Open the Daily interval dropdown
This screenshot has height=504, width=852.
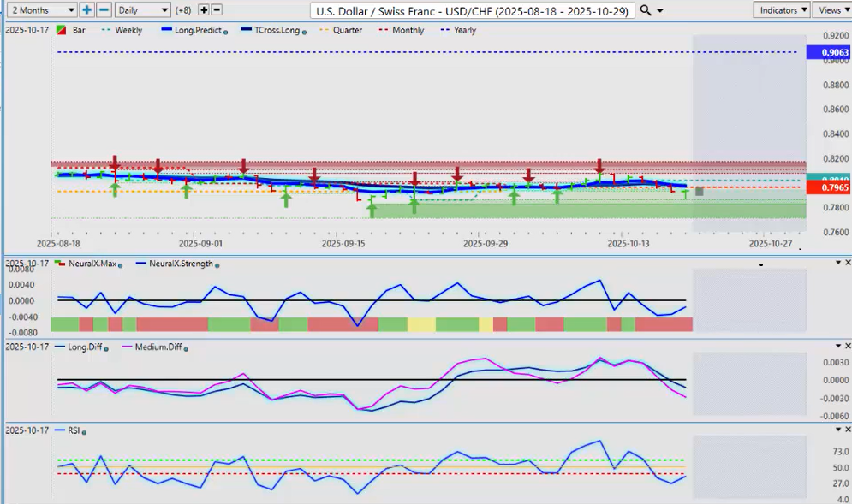142,10
